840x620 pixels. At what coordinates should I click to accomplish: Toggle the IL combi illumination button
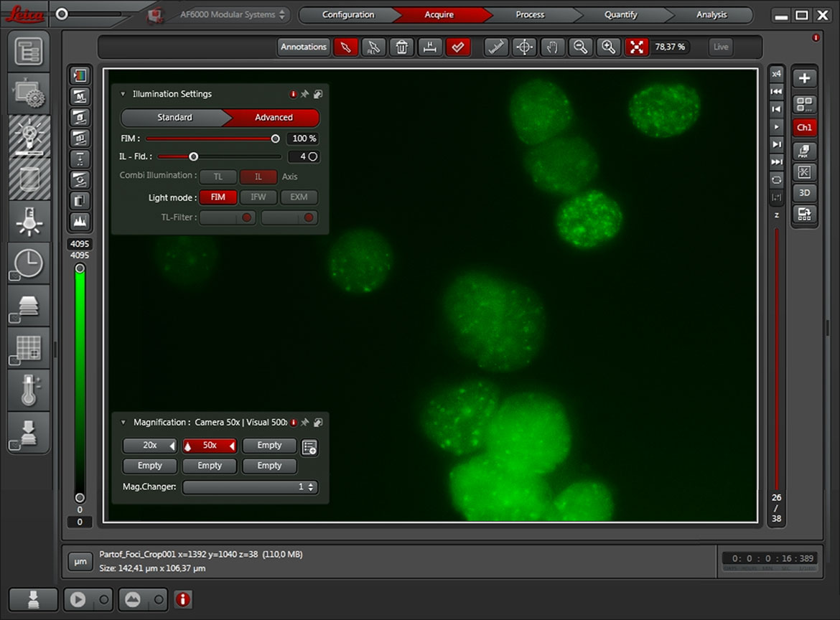click(x=258, y=177)
